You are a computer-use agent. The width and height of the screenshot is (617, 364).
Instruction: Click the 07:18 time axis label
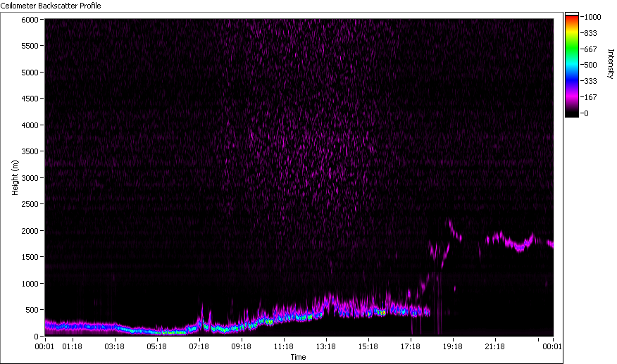pos(199,346)
